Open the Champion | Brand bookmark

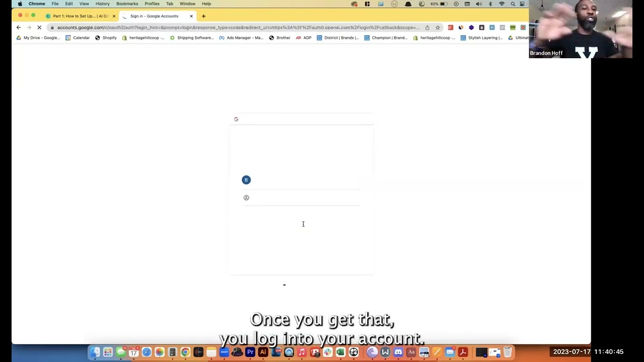click(x=386, y=38)
